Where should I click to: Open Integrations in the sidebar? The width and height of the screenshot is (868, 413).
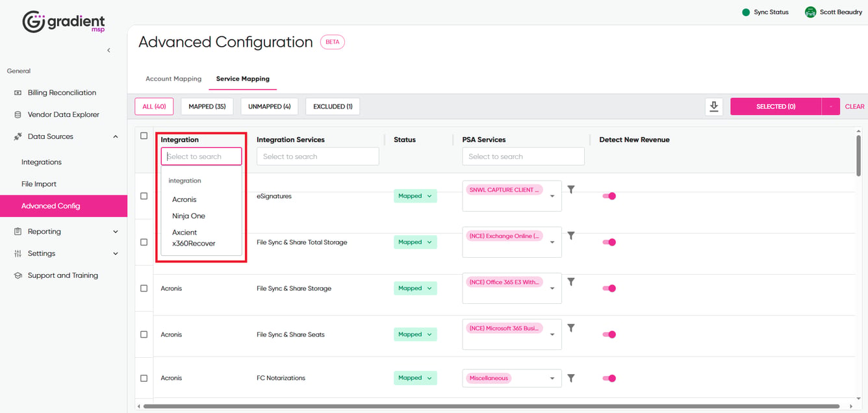coord(42,162)
